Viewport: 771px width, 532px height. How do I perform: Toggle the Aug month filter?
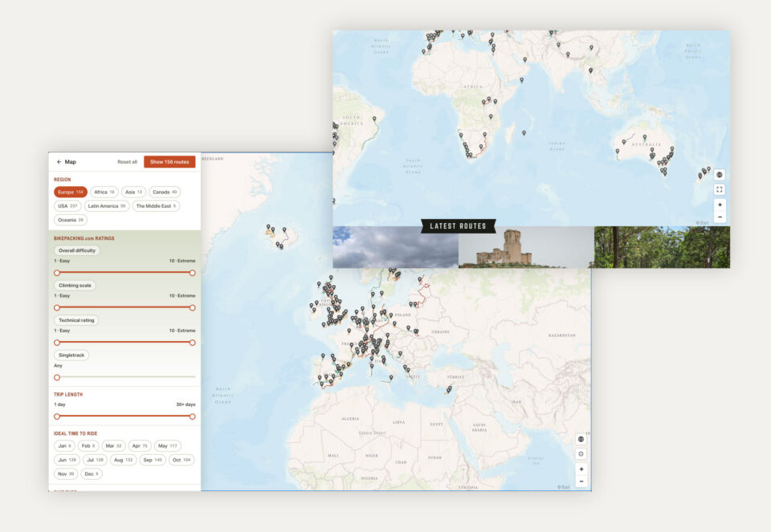click(124, 461)
